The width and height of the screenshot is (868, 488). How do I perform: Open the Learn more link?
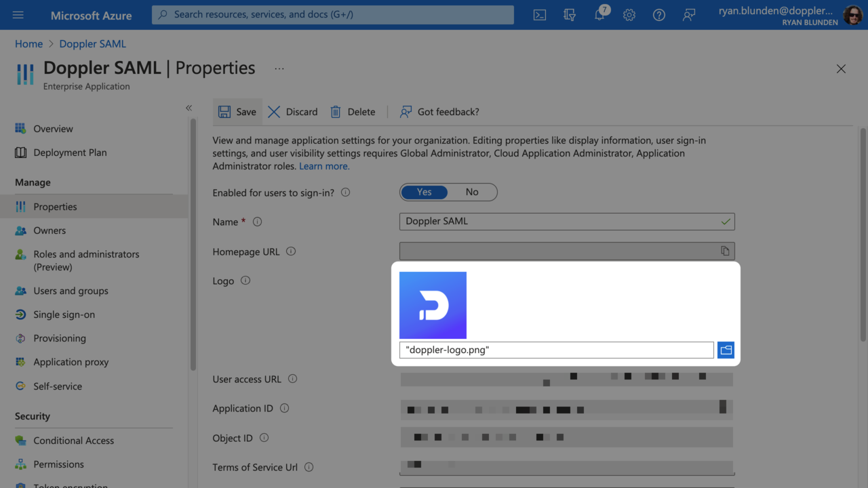pos(324,166)
